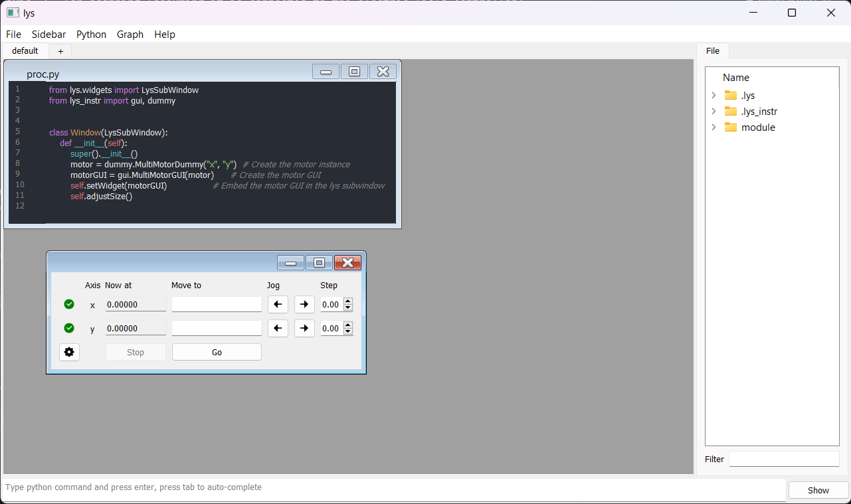
Task: Click the x axis Move to field
Action: (217, 305)
